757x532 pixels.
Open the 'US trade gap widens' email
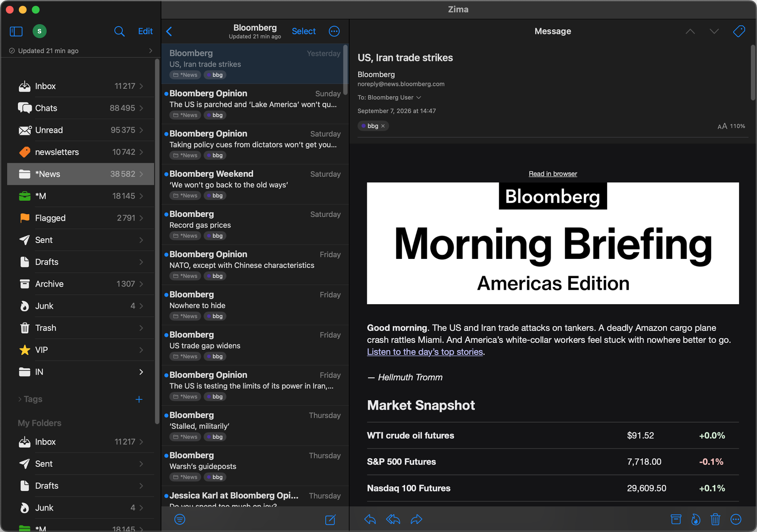coord(255,345)
